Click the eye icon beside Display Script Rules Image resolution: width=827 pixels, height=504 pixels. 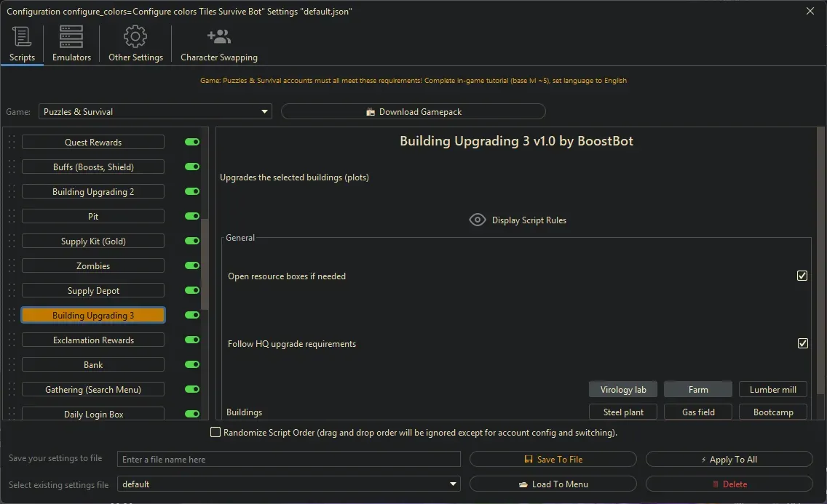pos(478,219)
